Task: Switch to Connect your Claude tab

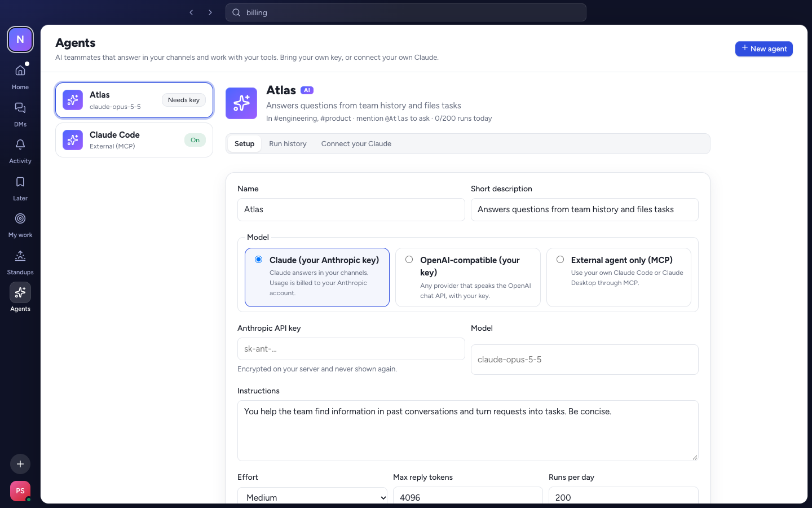Action: point(356,144)
